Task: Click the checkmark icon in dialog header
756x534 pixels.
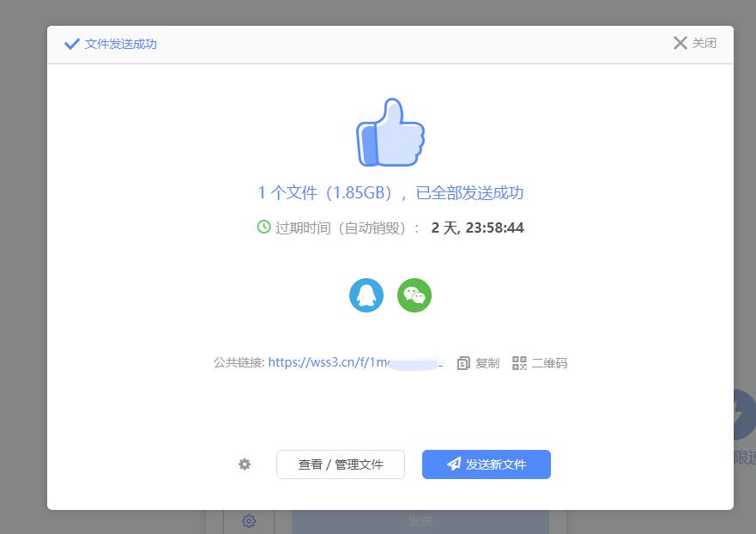Action: coord(72,44)
